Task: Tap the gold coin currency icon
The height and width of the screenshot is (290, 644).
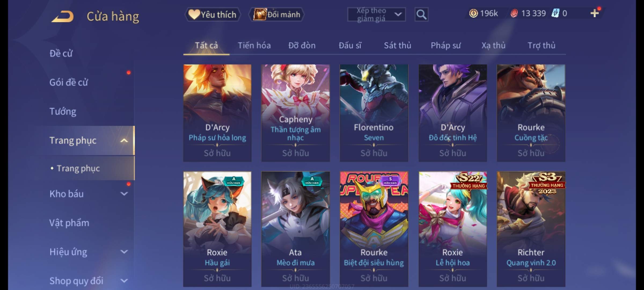Action: click(473, 13)
